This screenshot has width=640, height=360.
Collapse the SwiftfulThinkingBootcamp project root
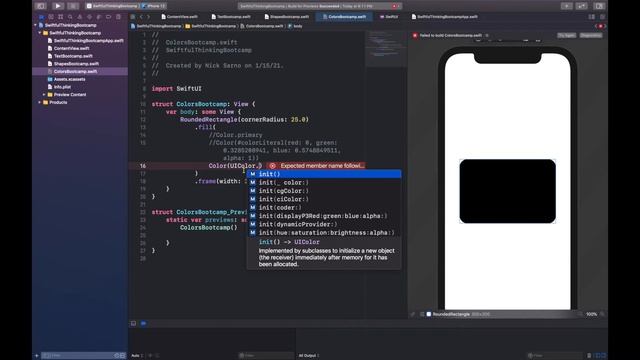click(36, 25)
